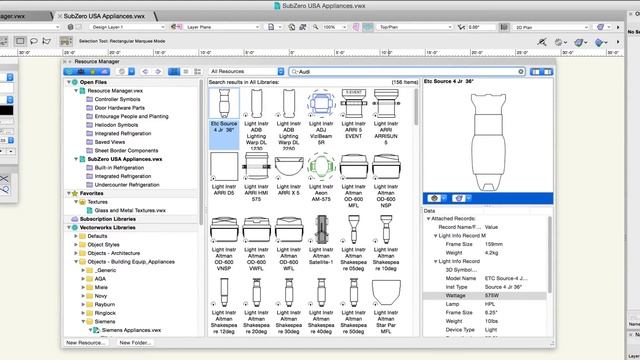Collapse the Favorites tree section
640x360 pixels.
click(69, 193)
